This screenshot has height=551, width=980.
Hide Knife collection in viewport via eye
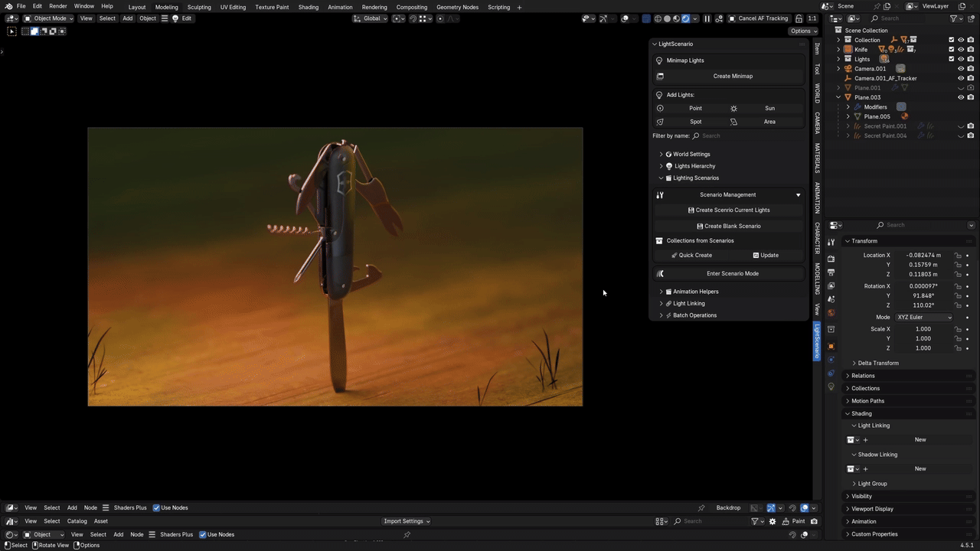(x=961, y=50)
